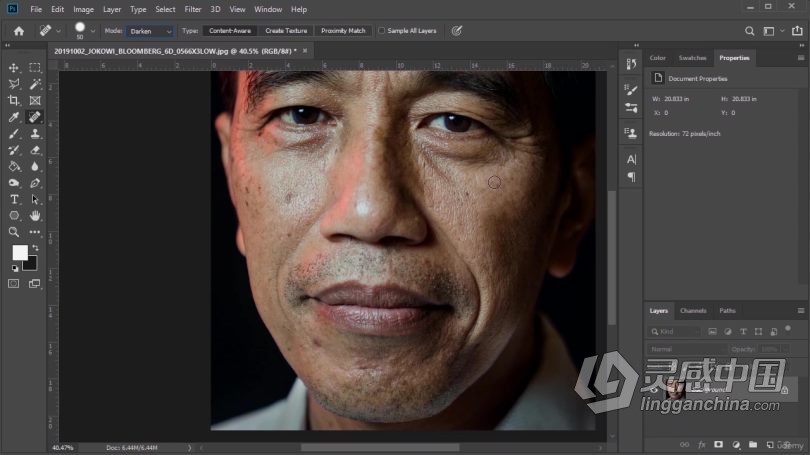Select the Rectangular Marquee tool
Image resolution: width=810 pixels, height=455 pixels.
coord(35,68)
